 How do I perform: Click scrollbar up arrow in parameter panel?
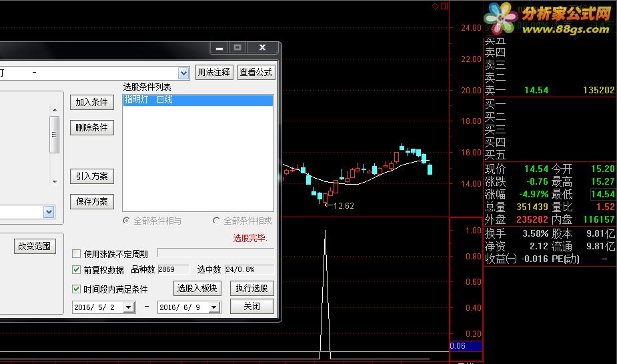[x=55, y=110]
